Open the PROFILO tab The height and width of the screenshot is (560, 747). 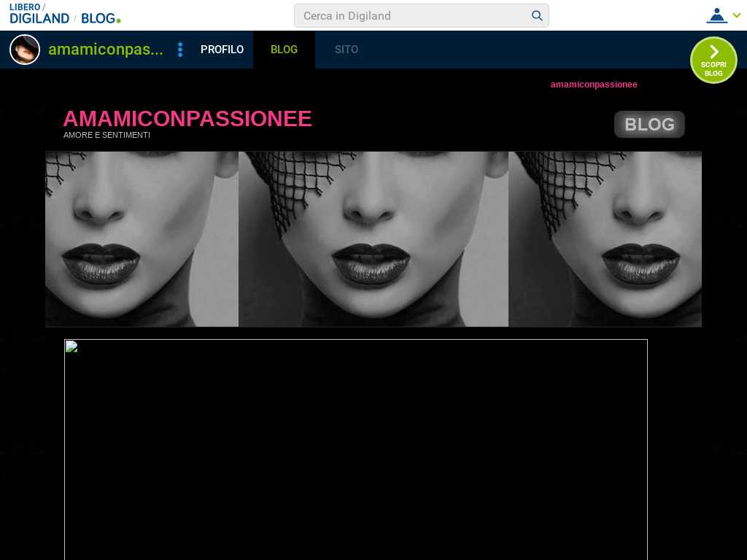(x=222, y=50)
